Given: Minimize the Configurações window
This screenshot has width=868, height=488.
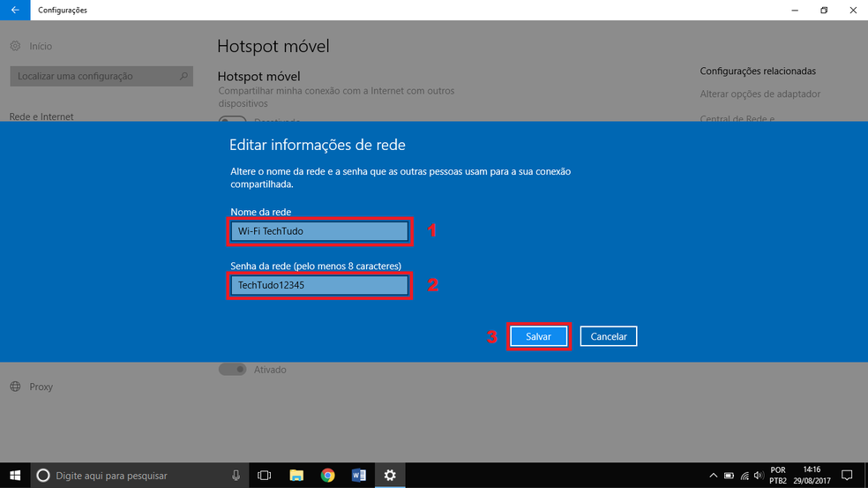Looking at the screenshot, I should pyautogui.click(x=795, y=10).
